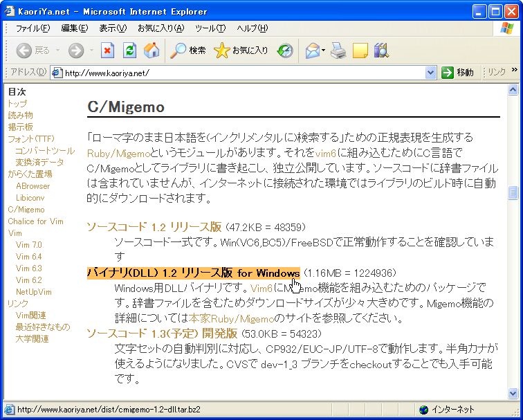Expand the Links toolbar chevron
The width and height of the screenshot is (523, 420).
pyautogui.click(x=514, y=70)
